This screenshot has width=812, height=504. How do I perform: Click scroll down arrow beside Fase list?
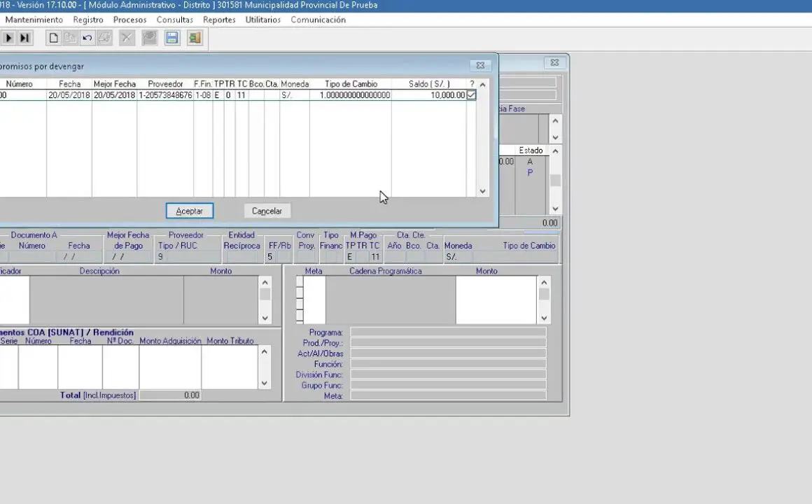click(x=555, y=137)
